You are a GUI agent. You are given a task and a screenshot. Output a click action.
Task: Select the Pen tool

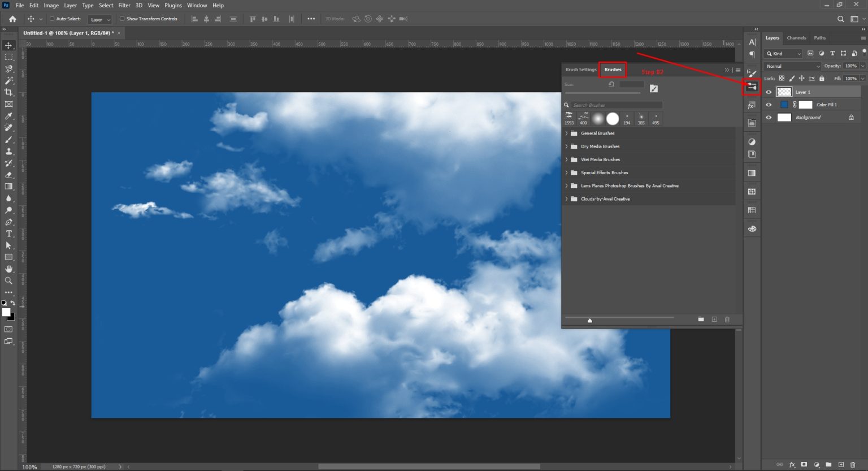[8, 222]
